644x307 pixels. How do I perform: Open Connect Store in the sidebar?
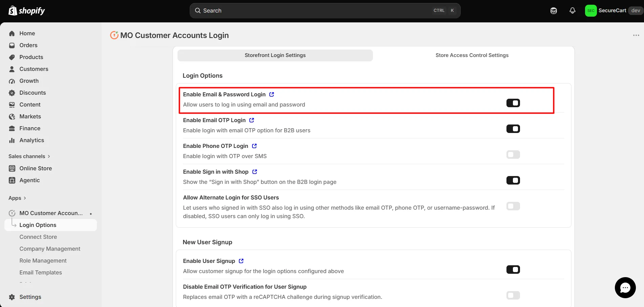click(x=38, y=237)
